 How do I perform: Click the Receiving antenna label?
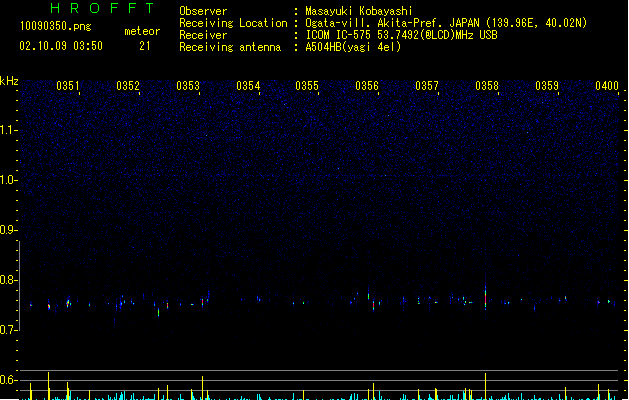(230, 47)
